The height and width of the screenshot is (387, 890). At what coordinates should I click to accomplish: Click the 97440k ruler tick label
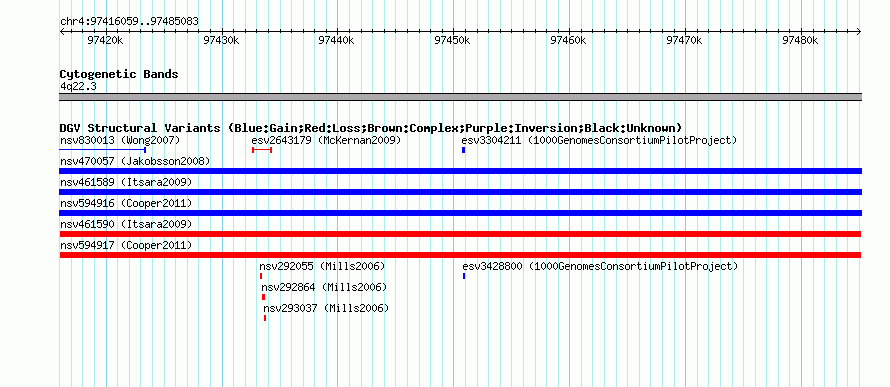click(x=337, y=40)
